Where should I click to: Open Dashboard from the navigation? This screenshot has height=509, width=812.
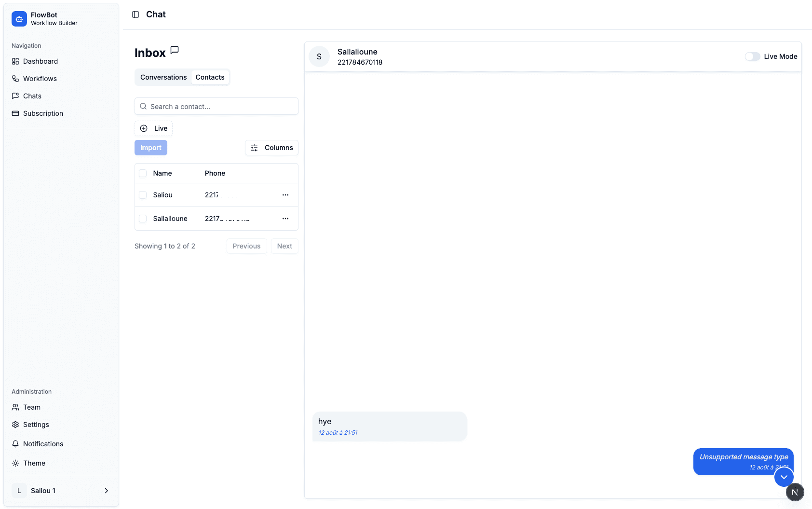[x=41, y=61]
